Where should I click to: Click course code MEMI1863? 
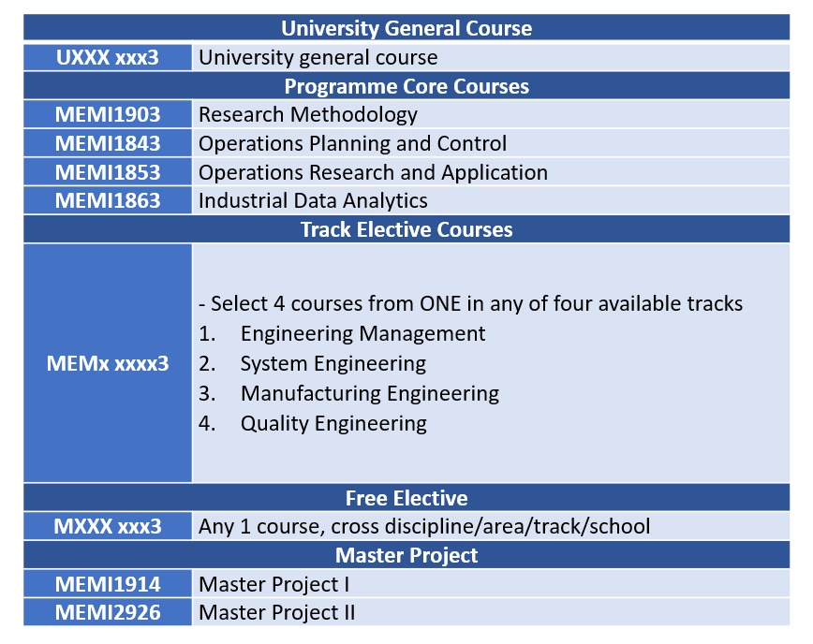click(108, 200)
